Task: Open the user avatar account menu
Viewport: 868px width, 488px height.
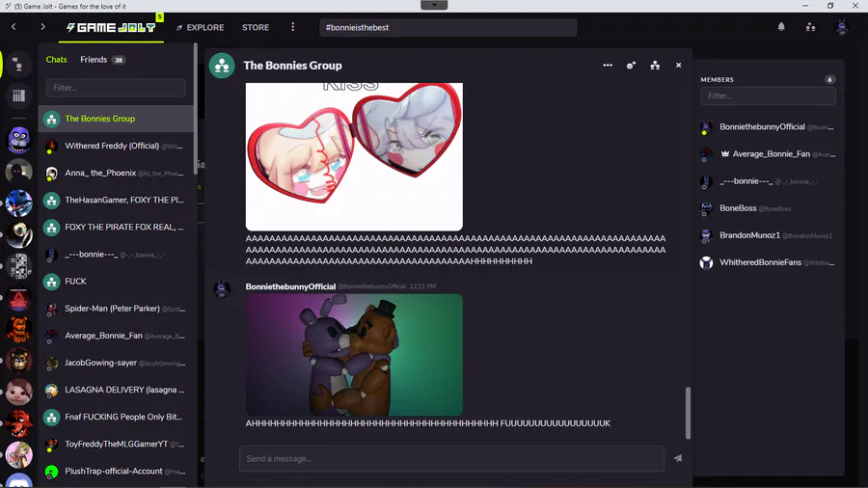Action: coord(841,27)
